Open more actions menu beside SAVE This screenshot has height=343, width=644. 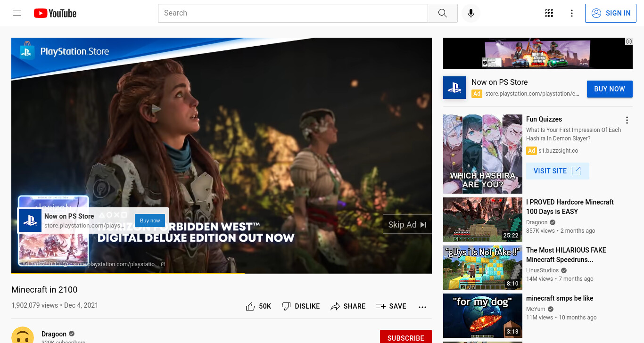(422, 307)
